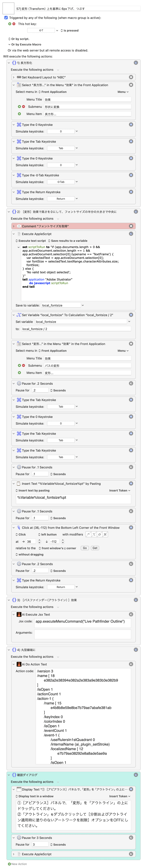
Task: Click the New Action button
Action: (x=17, y=864)
